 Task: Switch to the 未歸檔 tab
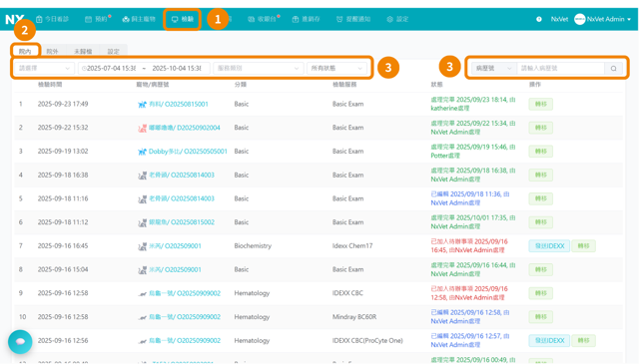click(x=83, y=51)
